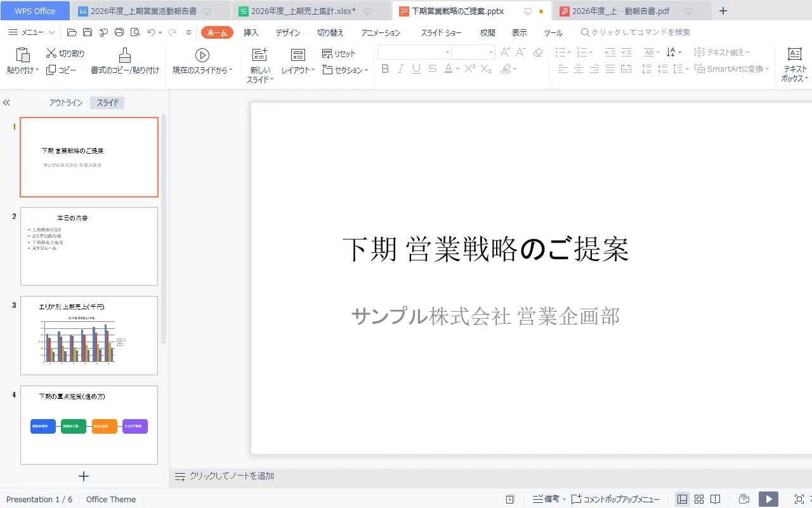Click the Print icon in quick toolbar
Screen dimensions: 812x508
[119, 32]
